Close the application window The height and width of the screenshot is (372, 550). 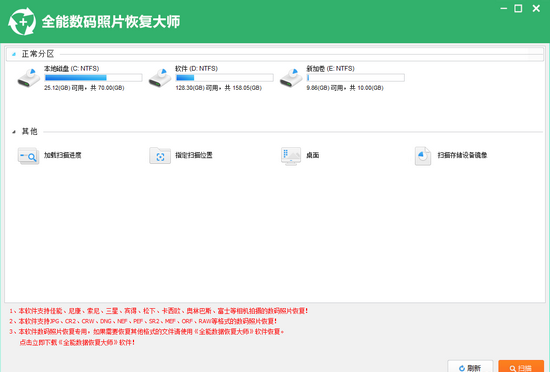point(536,8)
